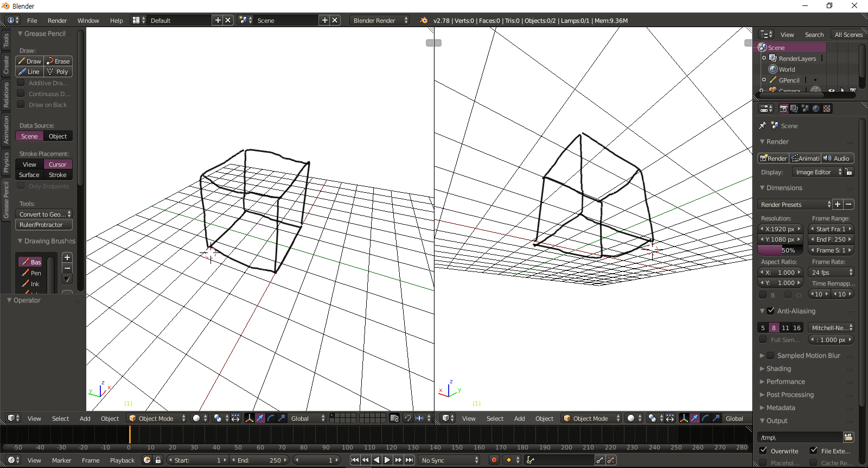
Task: Enable the Draw on Back checkbox
Action: [x=21, y=105]
